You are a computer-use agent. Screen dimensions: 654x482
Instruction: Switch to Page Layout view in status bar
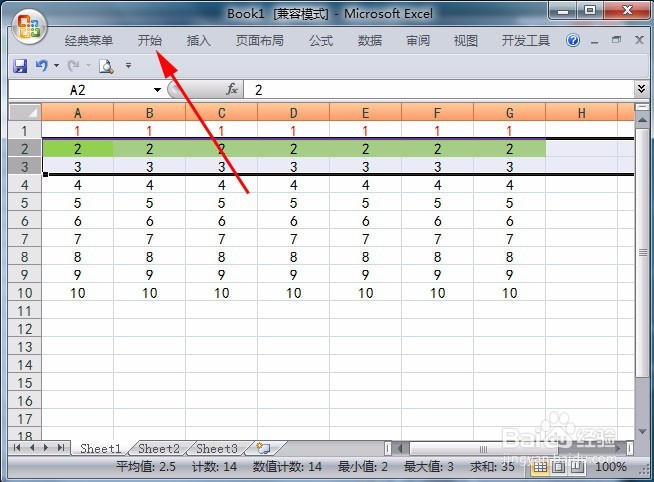point(559,467)
